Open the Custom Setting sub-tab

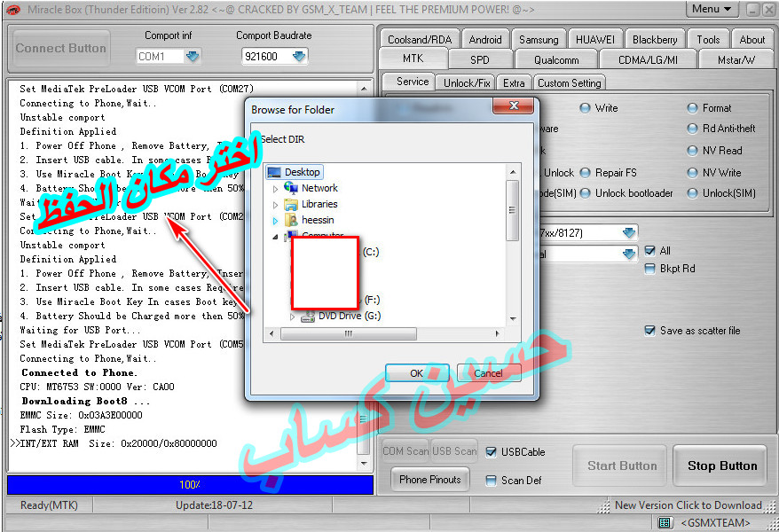(x=570, y=82)
